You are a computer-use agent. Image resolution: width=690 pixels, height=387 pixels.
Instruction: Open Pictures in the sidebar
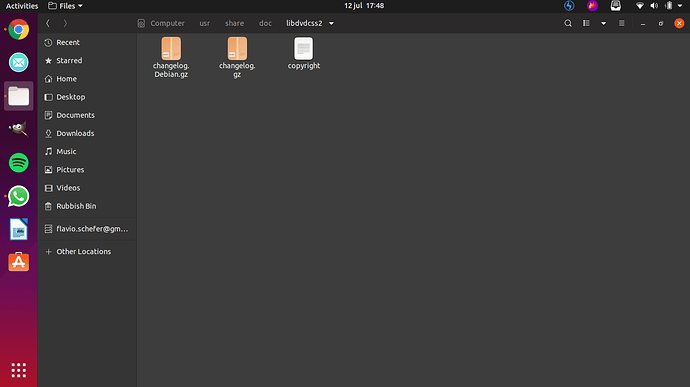(x=87, y=170)
